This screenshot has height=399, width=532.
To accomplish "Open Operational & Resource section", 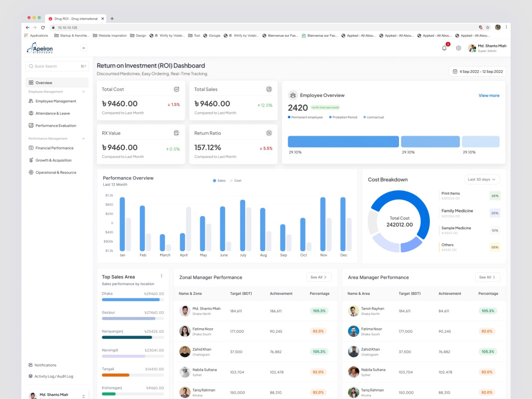I will 57,172.
